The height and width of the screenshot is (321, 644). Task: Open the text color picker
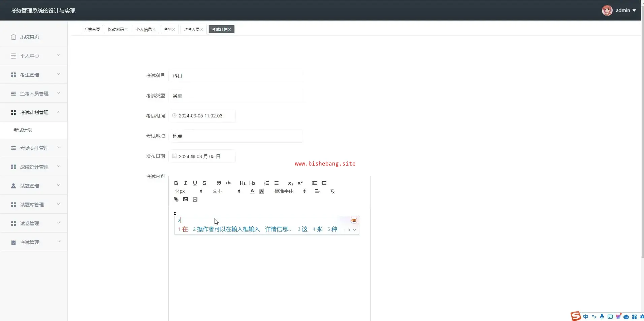pos(252,191)
